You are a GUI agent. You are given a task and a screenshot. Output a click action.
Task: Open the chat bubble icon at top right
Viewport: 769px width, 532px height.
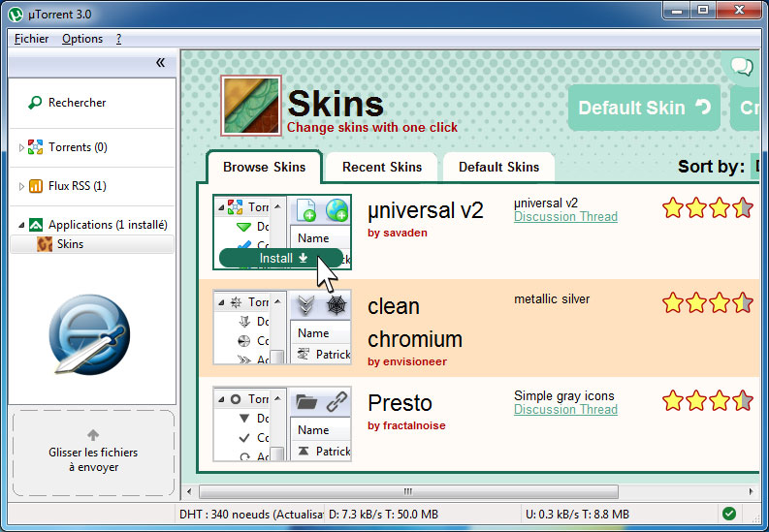coord(741,66)
